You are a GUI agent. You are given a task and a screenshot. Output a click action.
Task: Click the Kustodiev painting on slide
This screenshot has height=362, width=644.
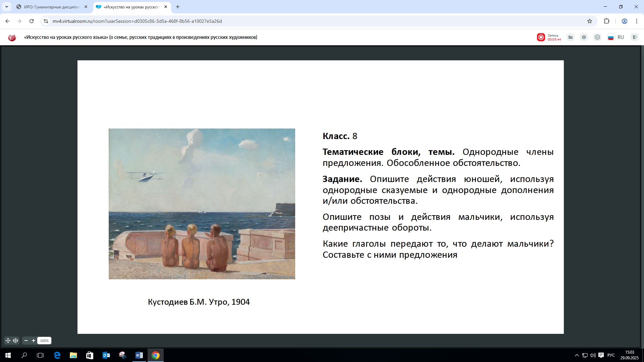[202, 204]
